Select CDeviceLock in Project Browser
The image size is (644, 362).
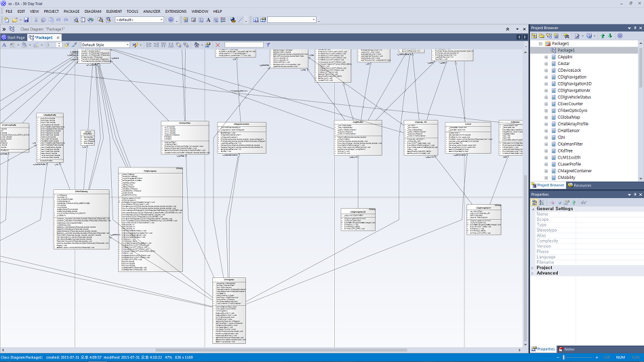click(569, 71)
